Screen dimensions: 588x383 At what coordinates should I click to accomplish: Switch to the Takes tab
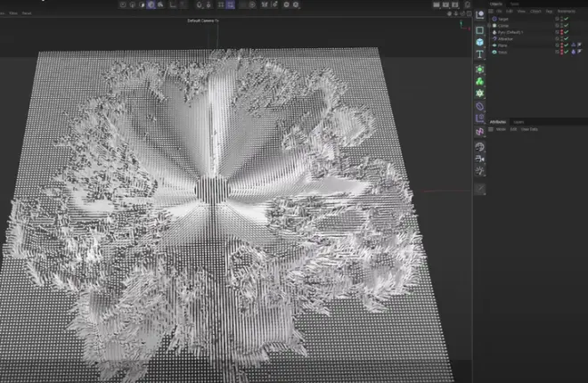point(516,4)
